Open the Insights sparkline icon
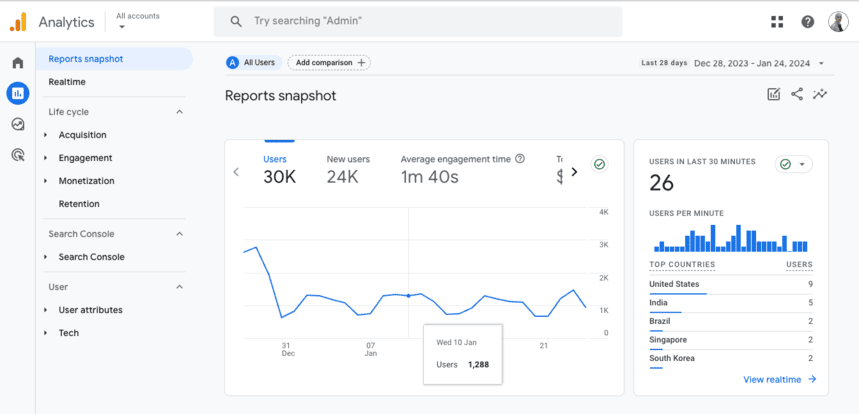 click(x=820, y=94)
